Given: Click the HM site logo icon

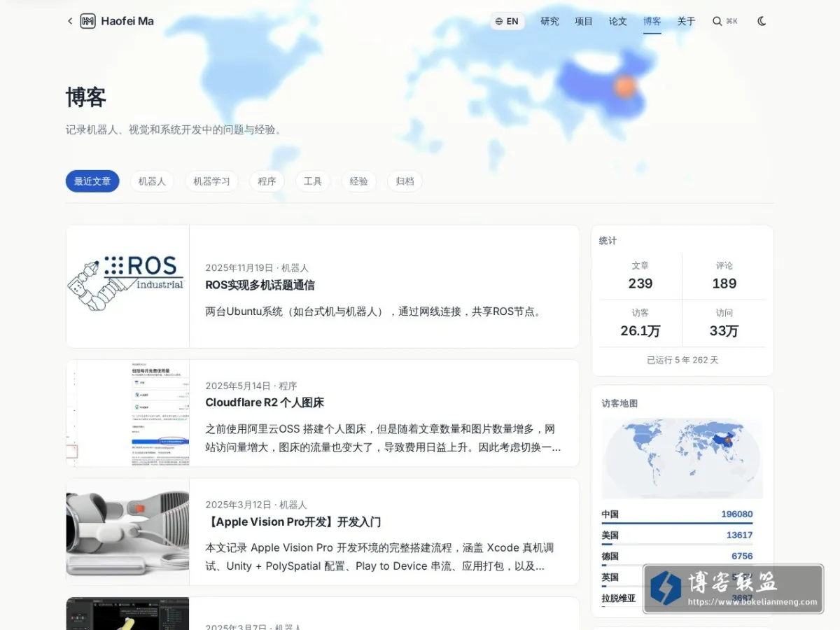Looking at the screenshot, I should pos(87,21).
